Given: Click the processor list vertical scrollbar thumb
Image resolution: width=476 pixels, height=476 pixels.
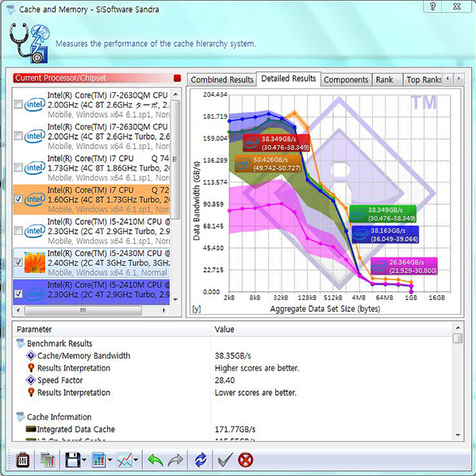Looking at the screenshot, I should [175, 159].
